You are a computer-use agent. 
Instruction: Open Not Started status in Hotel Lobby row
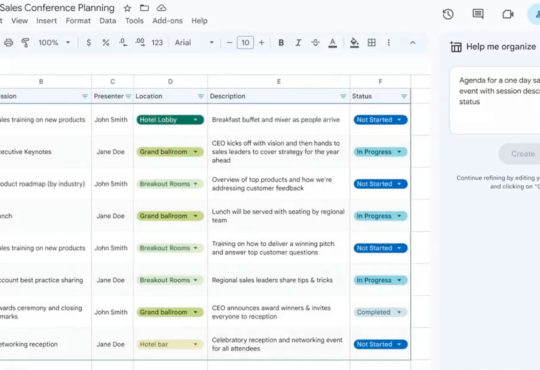[380, 120]
